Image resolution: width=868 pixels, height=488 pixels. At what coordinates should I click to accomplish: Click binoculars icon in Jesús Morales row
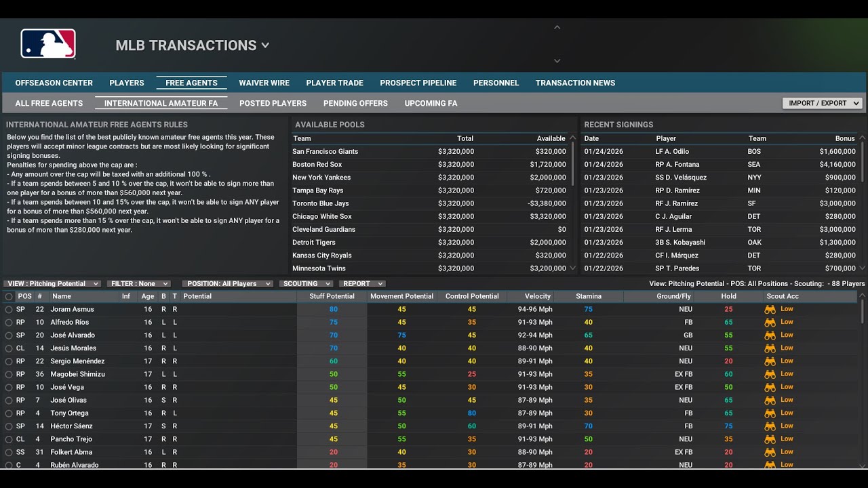(770, 348)
